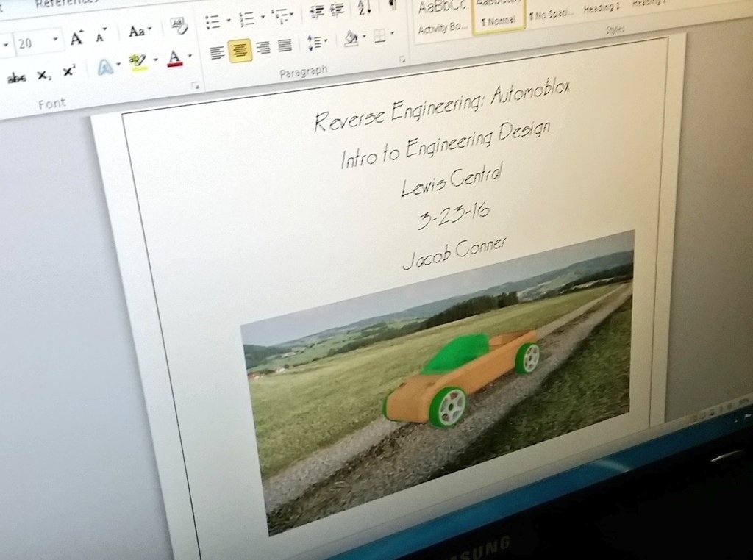Toggle strikethrough formatting
753x560 pixels.
[x=17, y=78]
